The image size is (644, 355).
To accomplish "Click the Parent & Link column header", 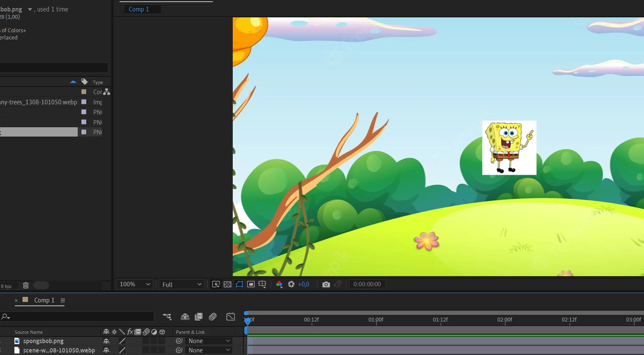I will [190, 332].
